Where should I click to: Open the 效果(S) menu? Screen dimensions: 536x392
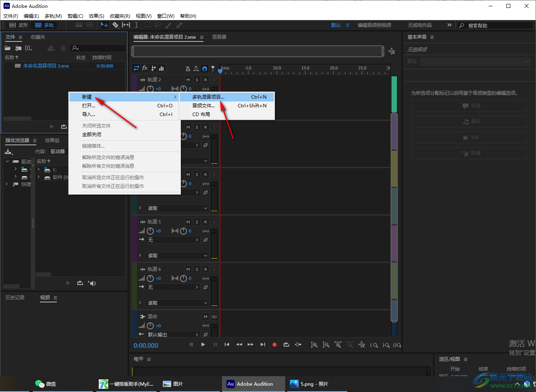pyautogui.click(x=96, y=16)
